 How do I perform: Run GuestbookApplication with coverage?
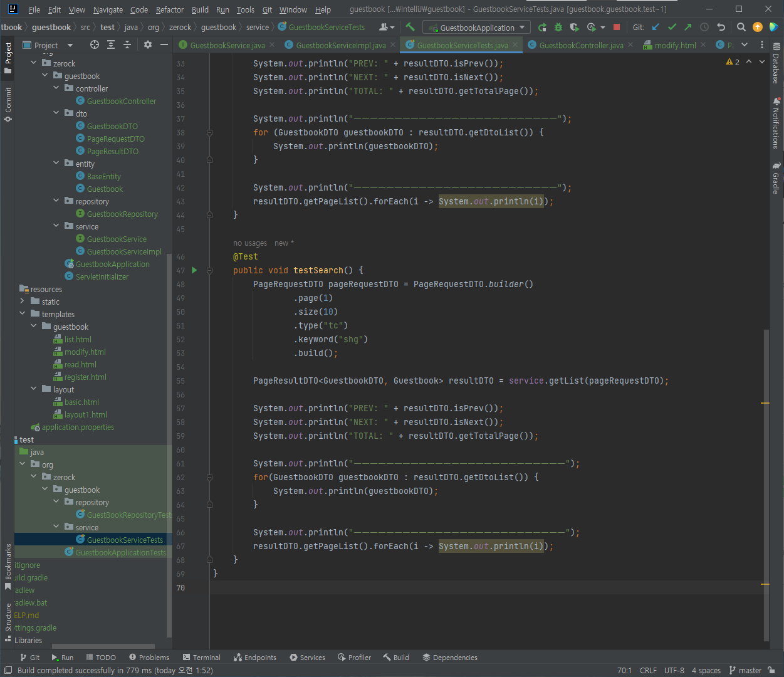pyautogui.click(x=575, y=27)
